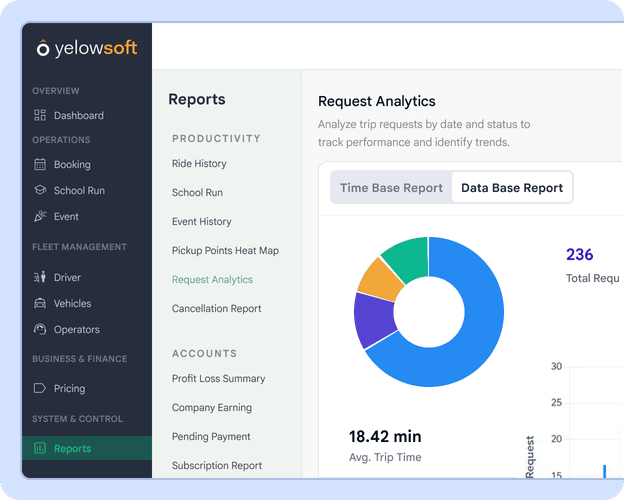
Task: Click the School Run graduation cap icon
Action: 40,190
